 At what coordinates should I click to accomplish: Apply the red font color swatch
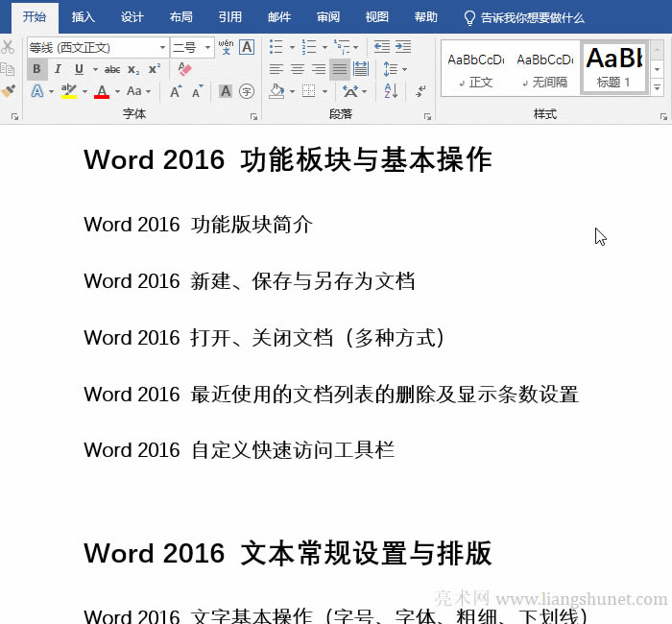[x=102, y=91]
